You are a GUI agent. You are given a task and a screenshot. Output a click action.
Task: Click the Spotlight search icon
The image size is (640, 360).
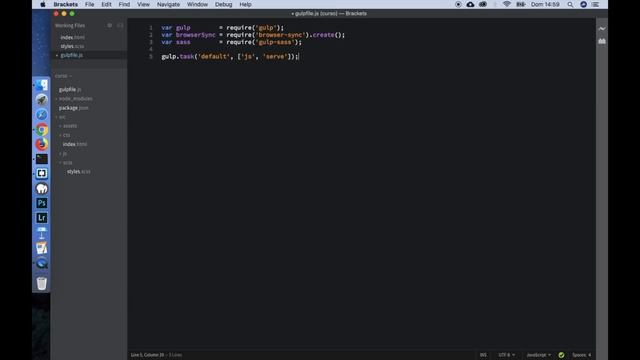click(570, 4)
